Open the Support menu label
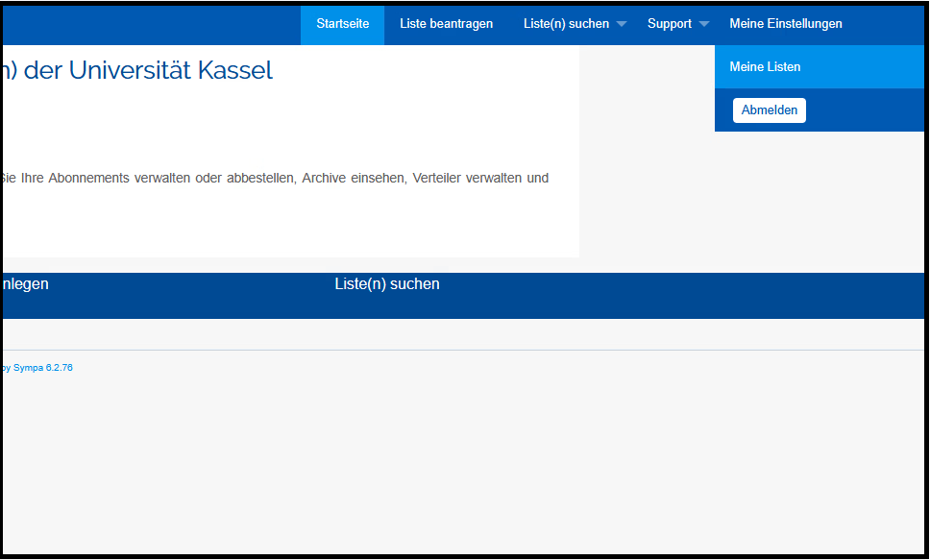 [x=669, y=24]
